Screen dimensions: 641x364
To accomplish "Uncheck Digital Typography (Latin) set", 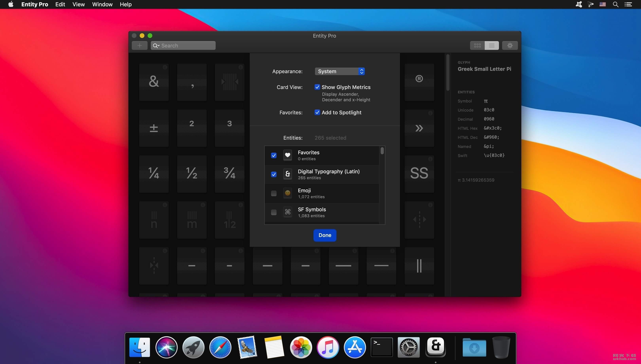I will tap(274, 174).
